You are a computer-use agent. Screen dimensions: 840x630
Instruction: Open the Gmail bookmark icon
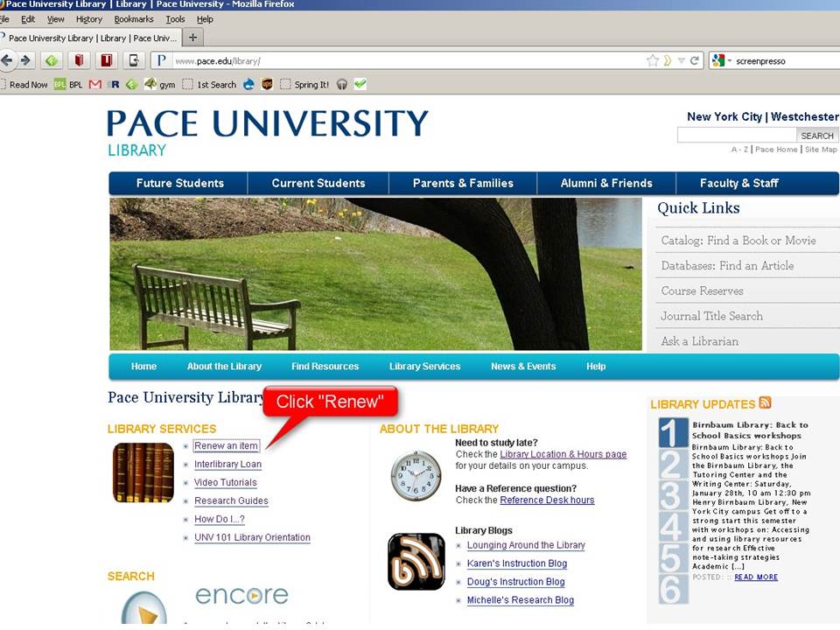coord(95,85)
